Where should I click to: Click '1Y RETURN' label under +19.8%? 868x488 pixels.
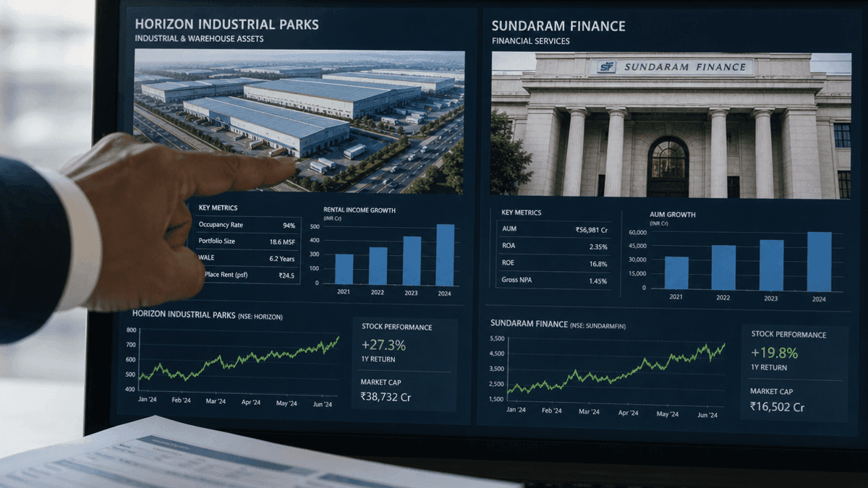[x=768, y=367]
